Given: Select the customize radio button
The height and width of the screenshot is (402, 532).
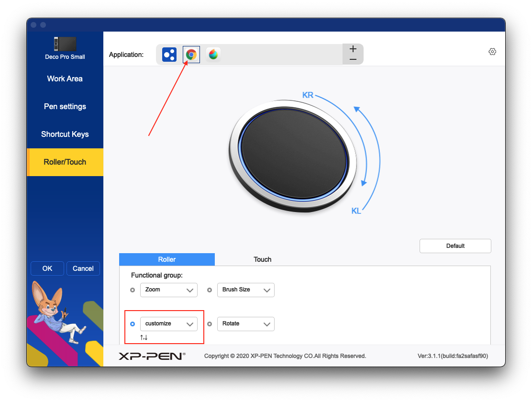Looking at the screenshot, I should 133,324.
